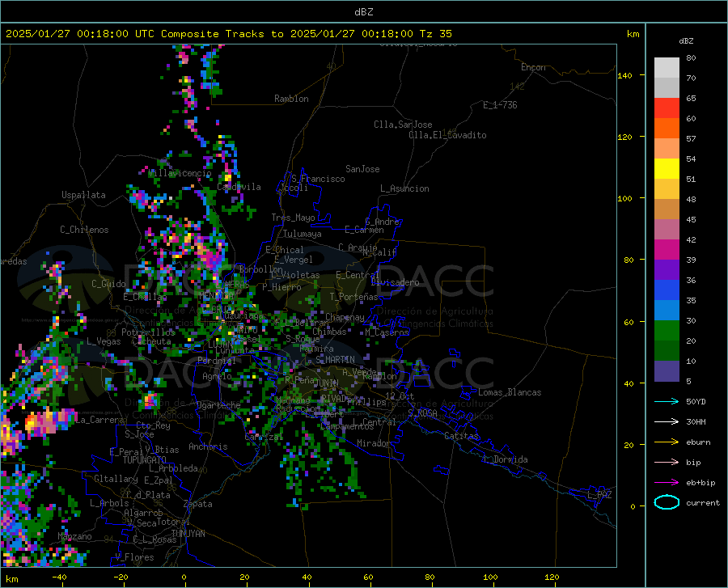Screen dimensions: 728x588
Task: Click the Manzano map label
Action: click(x=74, y=536)
